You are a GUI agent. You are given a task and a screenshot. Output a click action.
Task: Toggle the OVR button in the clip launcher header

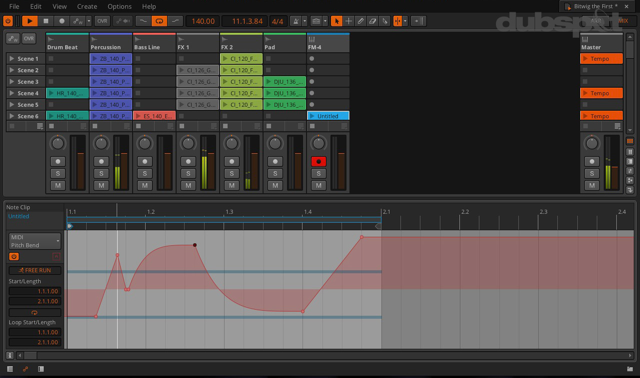(29, 38)
